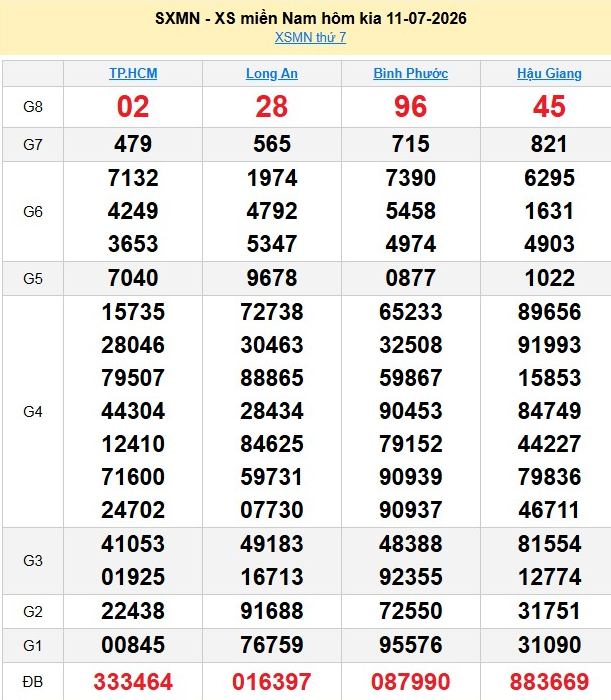
Task: Select Long An G8 number 28
Action: pos(272,107)
